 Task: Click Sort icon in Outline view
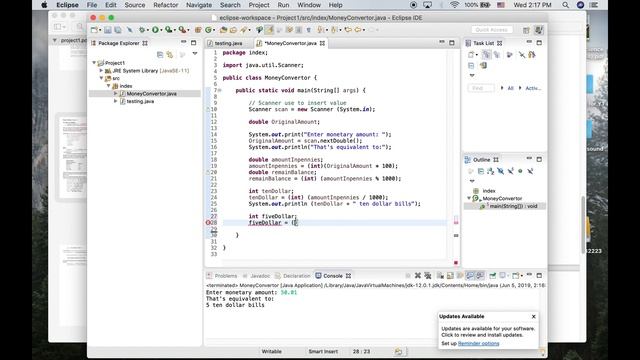(x=491, y=171)
